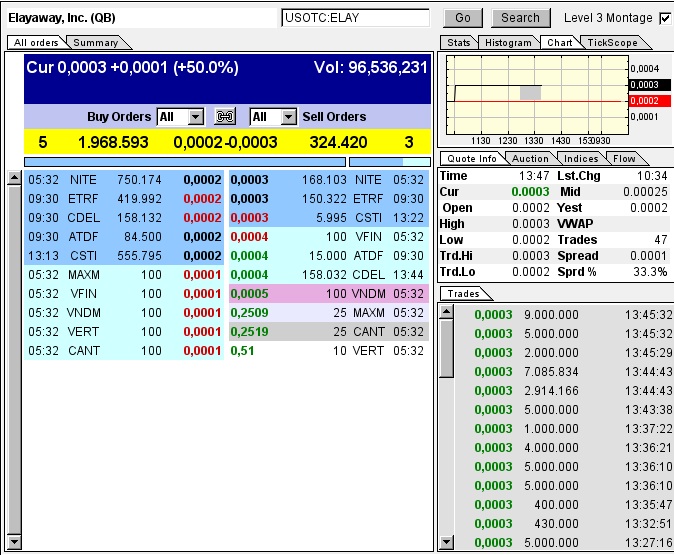The image size is (675, 555).
Task: Click the Sprd % value 33.3%
Action: (650, 272)
